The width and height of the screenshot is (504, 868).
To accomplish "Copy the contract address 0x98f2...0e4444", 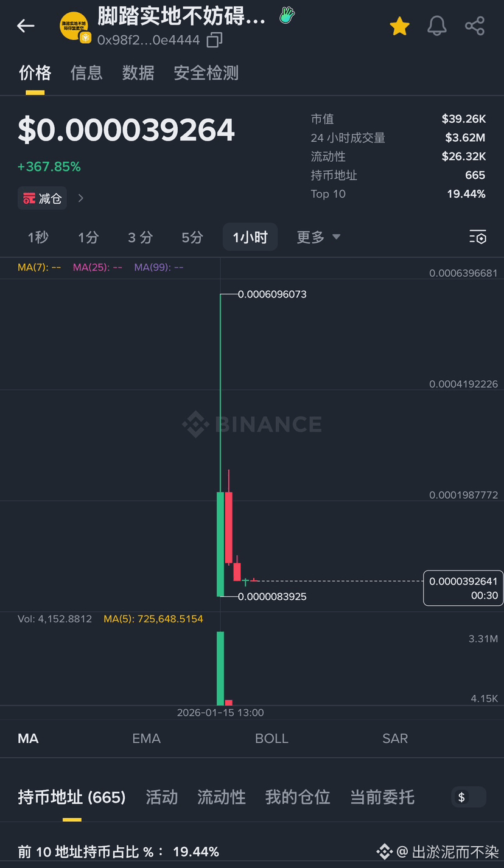I will pyautogui.click(x=214, y=41).
